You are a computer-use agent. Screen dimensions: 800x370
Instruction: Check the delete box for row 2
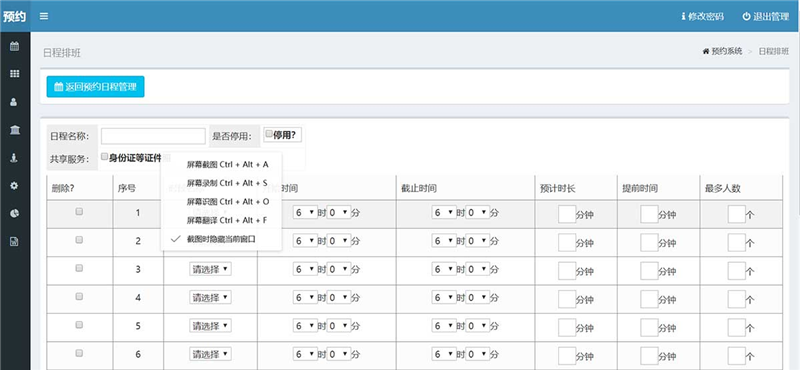(79, 239)
